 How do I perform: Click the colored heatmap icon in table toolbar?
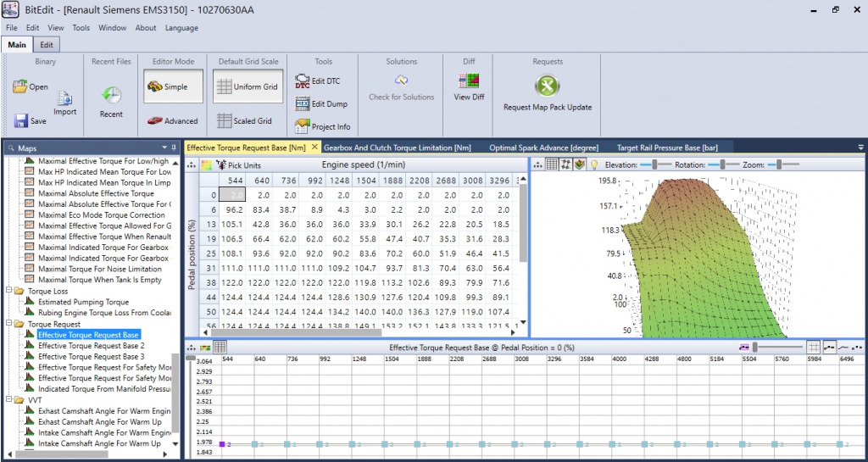pyautogui.click(x=207, y=165)
